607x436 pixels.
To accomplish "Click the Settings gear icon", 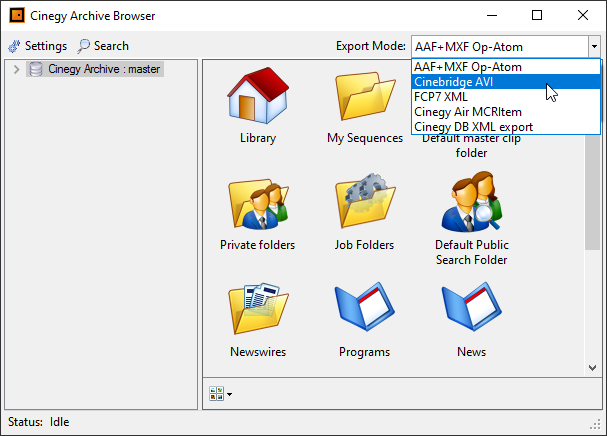I will (x=14, y=46).
